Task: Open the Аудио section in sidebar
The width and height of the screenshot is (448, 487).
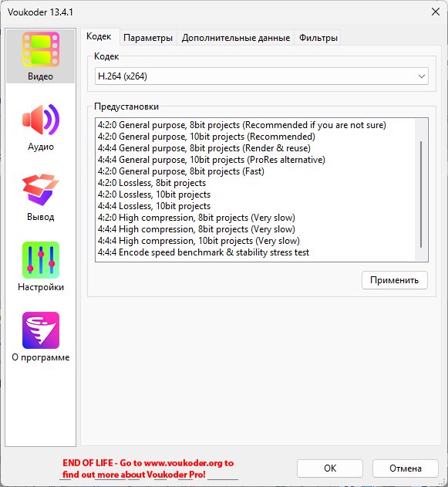Action: (x=41, y=127)
